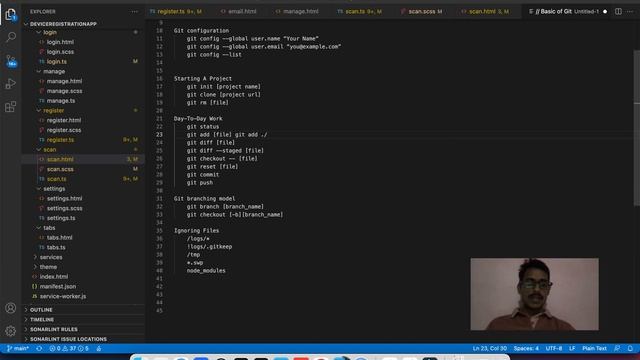Viewport: 640px width, 360px height.
Task: Click the live share icon in status bar
Action: (x=99, y=349)
